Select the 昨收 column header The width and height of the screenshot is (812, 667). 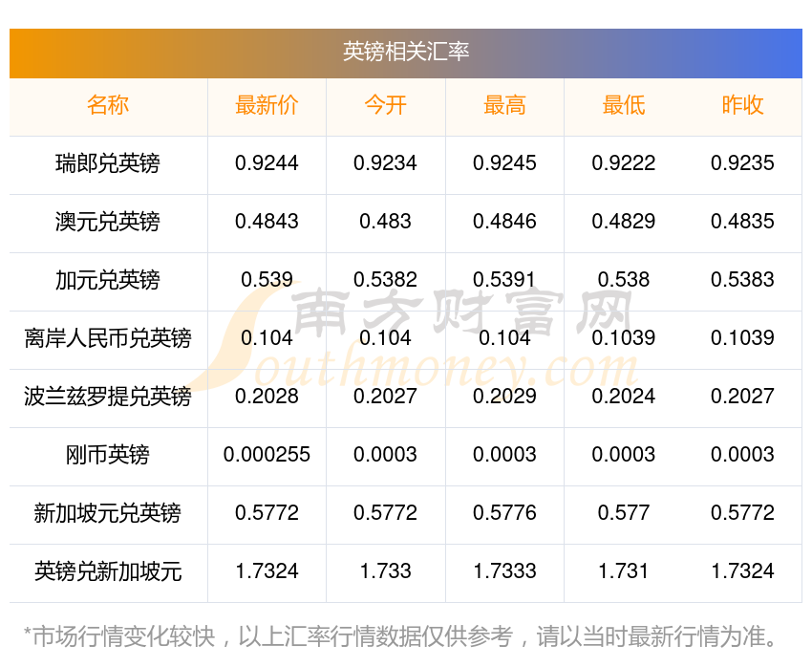click(742, 105)
